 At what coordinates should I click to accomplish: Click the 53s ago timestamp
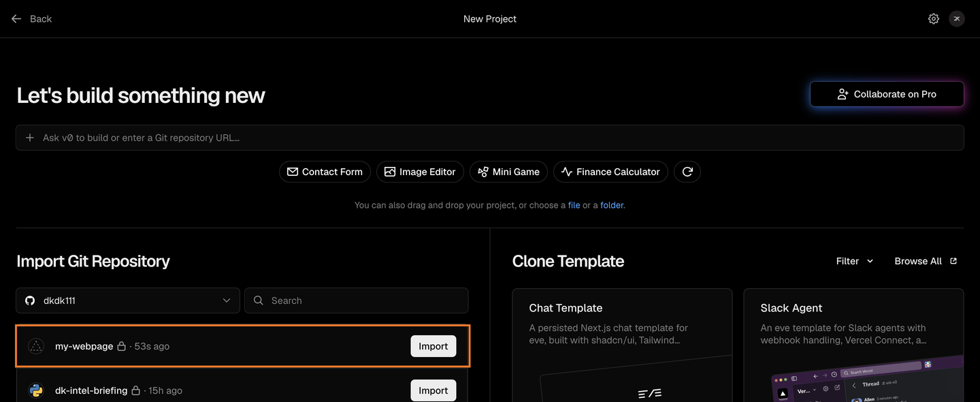(152, 346)
